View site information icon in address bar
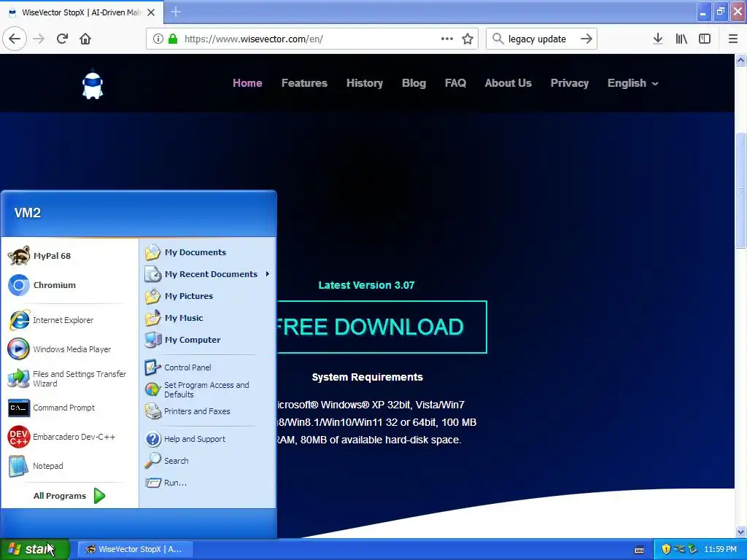 [158, 39]
